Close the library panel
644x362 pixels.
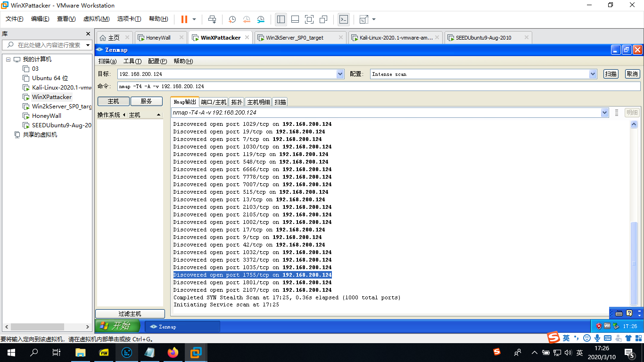click(88, 34)
